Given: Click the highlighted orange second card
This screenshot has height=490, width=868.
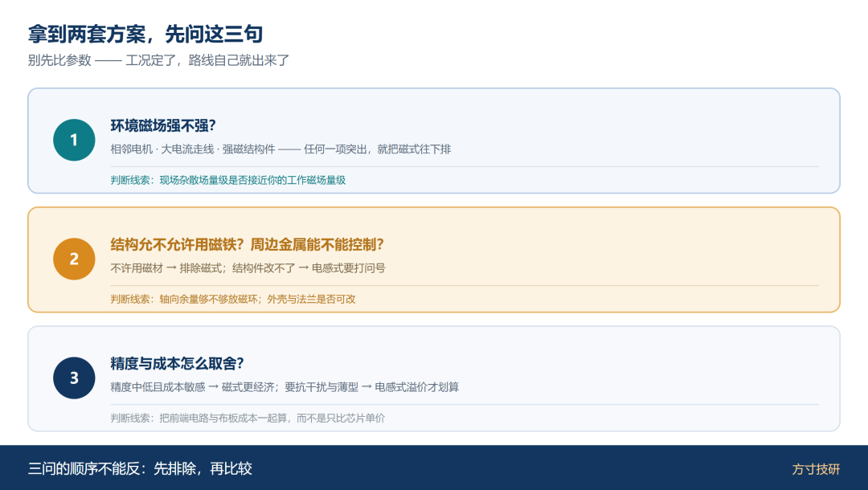Looking at the screenshot, I should point(434,260).
